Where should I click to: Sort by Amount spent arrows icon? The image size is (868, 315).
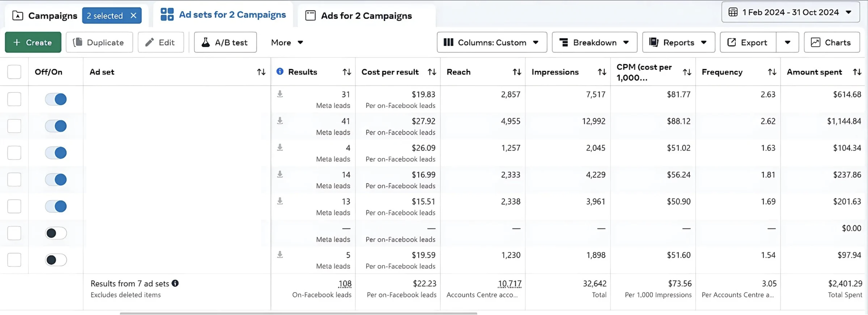(857, 72)
